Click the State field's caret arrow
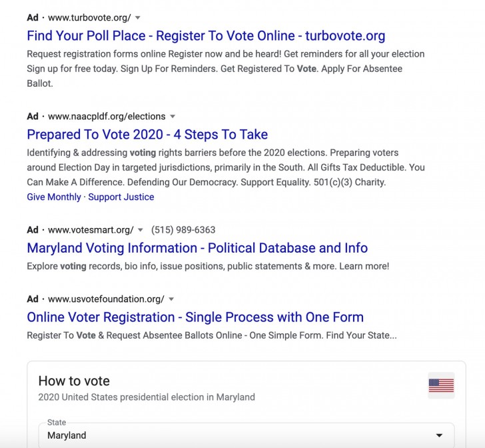This screenshot has width=485, height=448. pyautogui.click(x=438, y=435)
